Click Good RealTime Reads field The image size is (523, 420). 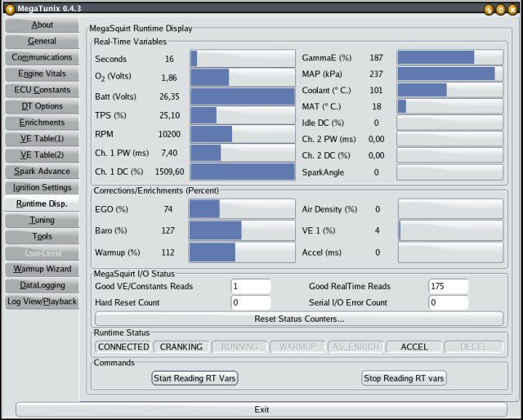(449, 286)
